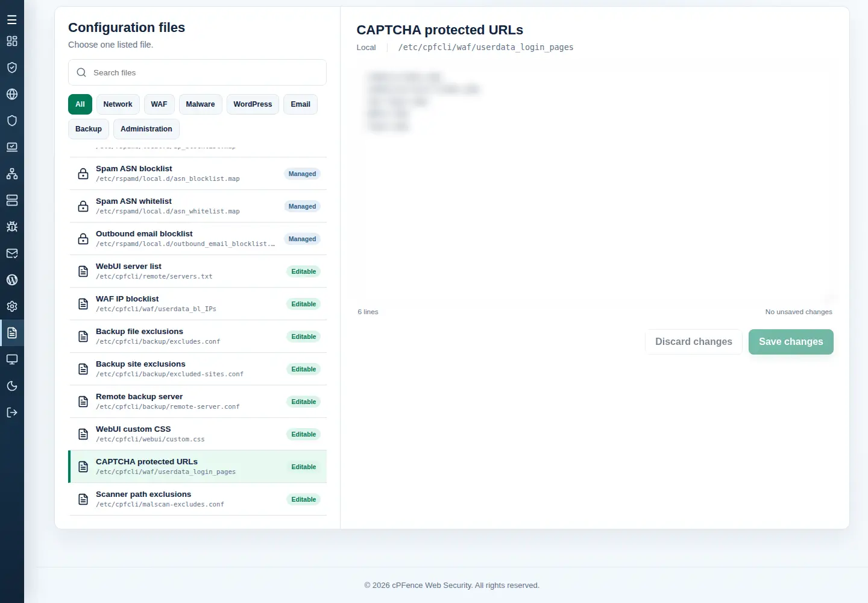Image resolution: width=868 pixels, height=603 pixels.
Task: Open the Backup site exclusions file
Action: [198, 369]
